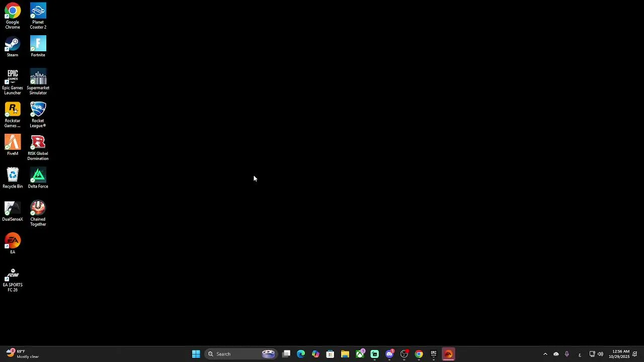Select the EA SPORTS FC 26 desktop icon
Viewport: 644px width, 362px height.
tap(13, 279)
